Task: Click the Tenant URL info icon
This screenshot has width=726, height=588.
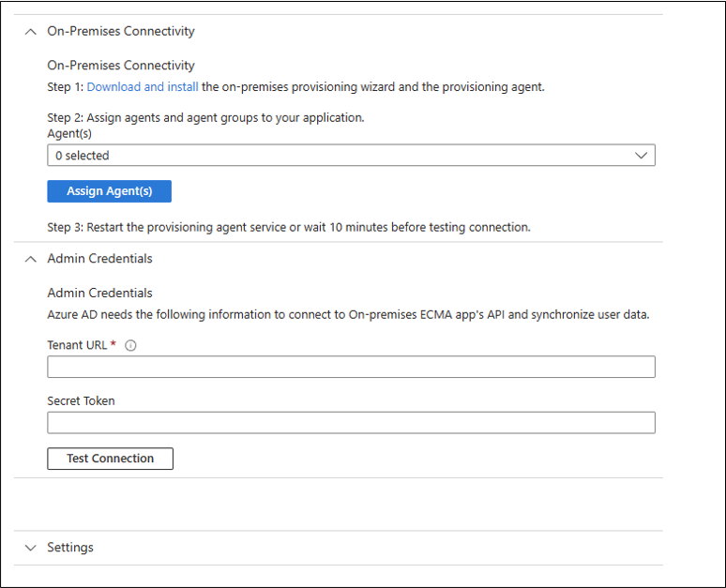Action: [130, 345]
